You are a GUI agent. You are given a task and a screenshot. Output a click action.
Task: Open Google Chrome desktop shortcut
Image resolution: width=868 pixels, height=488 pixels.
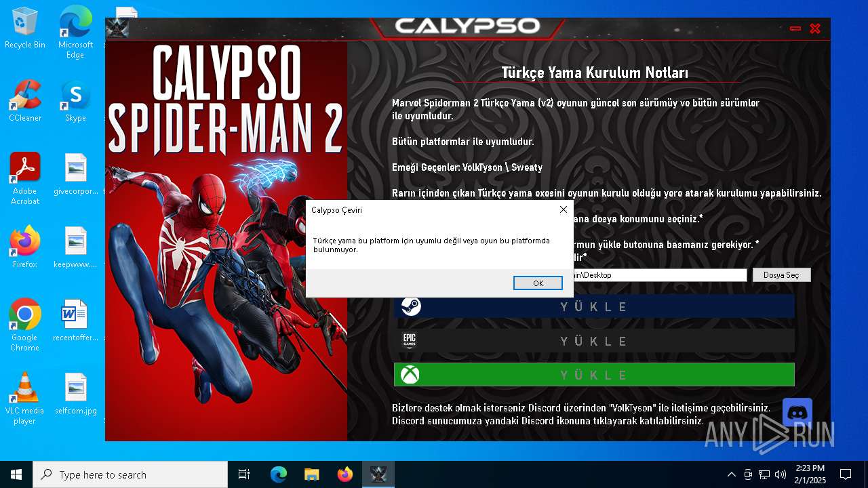[x=25, y=325]
